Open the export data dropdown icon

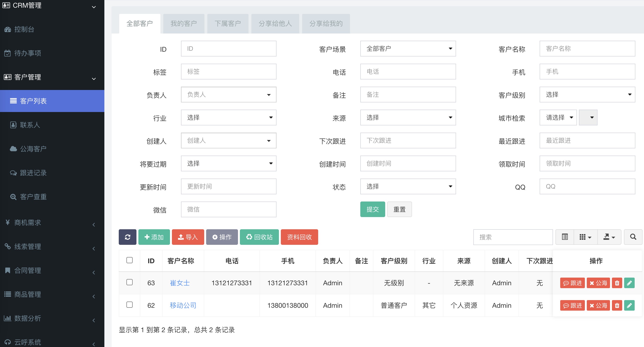pyautogui.click(x=609, y=237)
